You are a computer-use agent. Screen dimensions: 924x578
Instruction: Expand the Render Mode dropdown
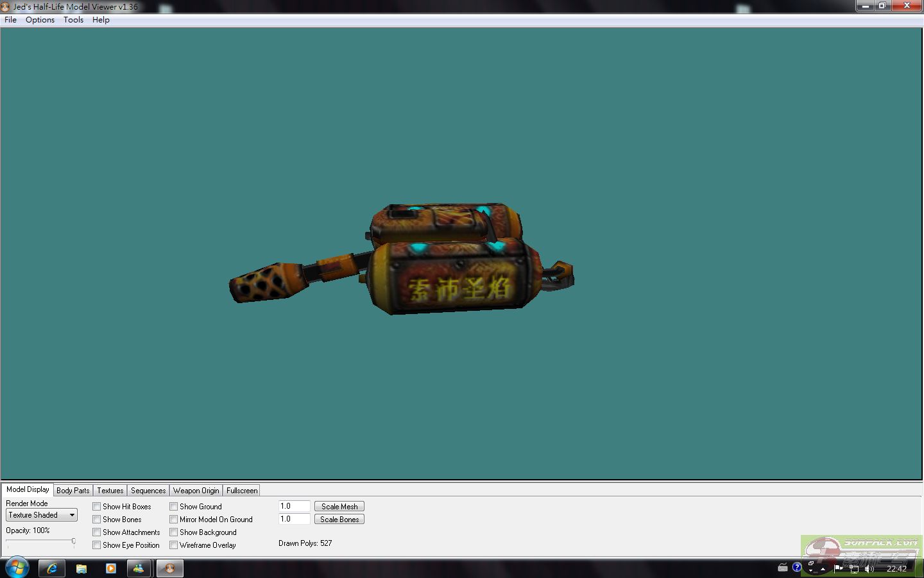(72, 515)
